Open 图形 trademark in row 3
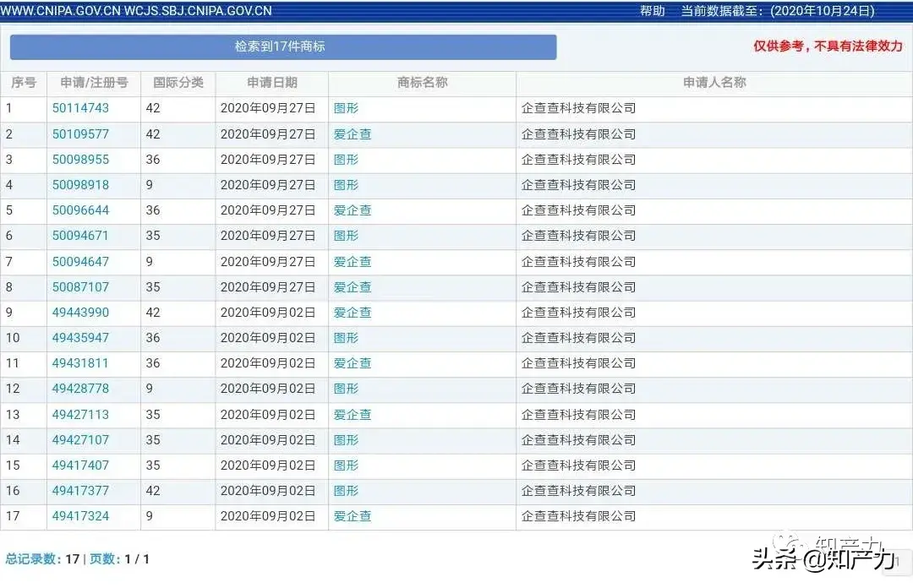 click(x=346, y=160)
